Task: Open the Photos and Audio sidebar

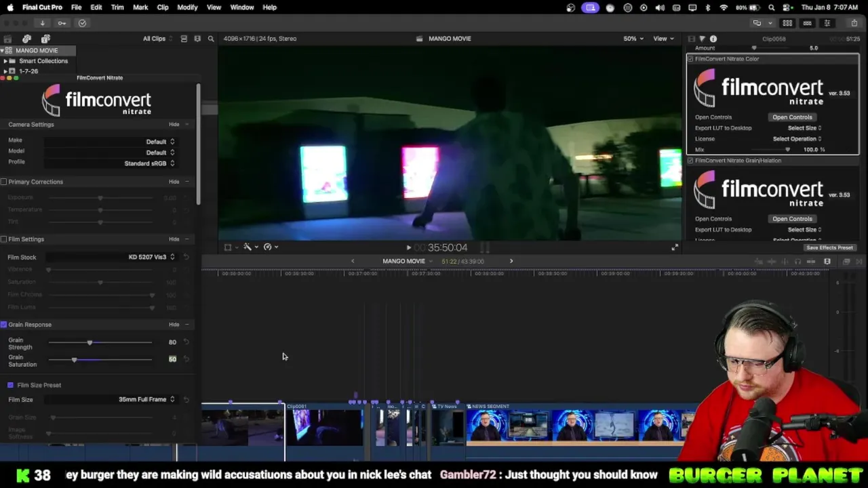Action: click(26, 39)
